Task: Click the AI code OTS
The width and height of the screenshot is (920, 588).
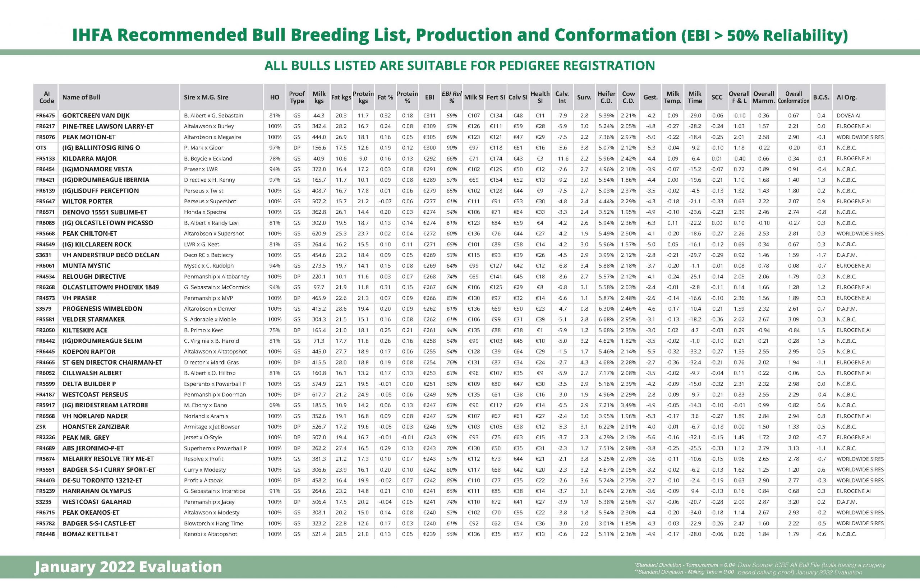Action: pos(41,148)
